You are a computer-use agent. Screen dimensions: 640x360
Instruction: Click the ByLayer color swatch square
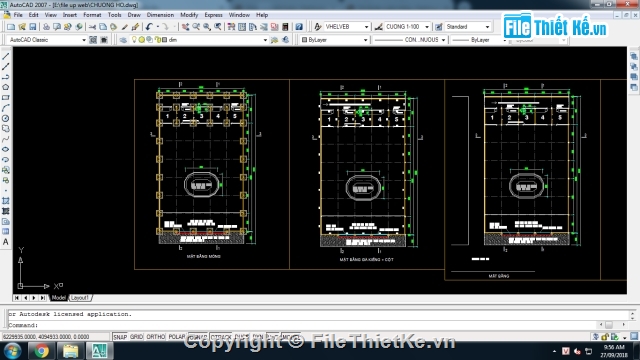click(304, 40)
